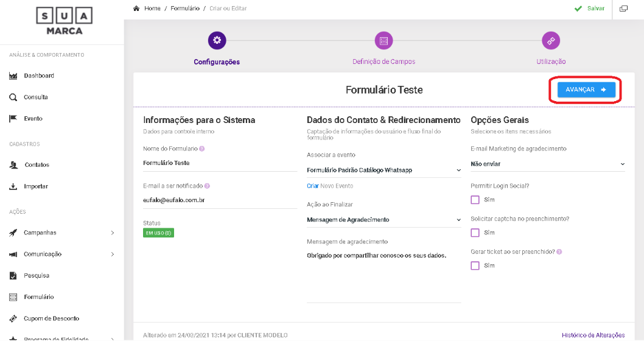Screen dimensions: 644x341
Task: Click the Definição de Campos step icon
Action: pyautogui.click(x=383, y=41)
